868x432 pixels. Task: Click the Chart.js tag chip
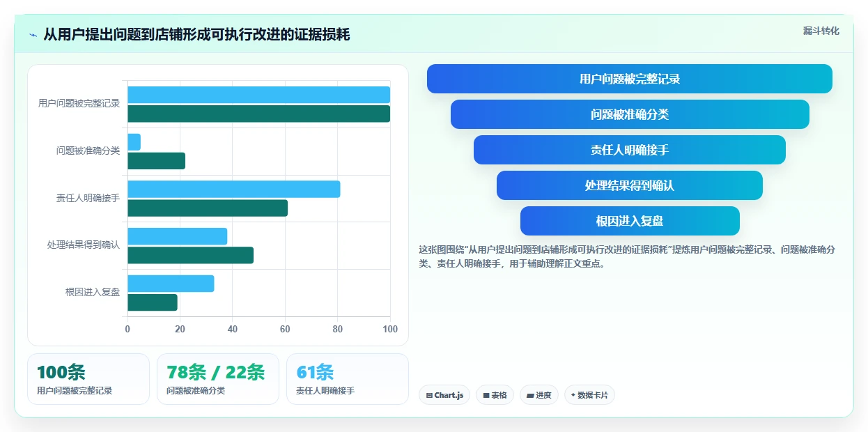(444, 395)
